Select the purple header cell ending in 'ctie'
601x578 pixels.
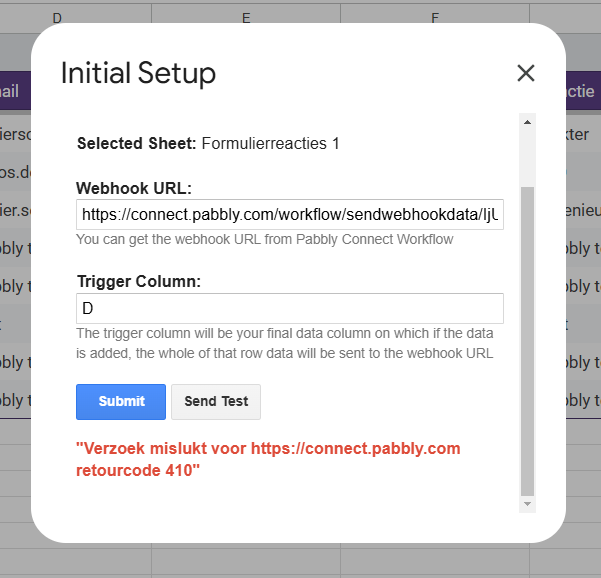(581, 91)
